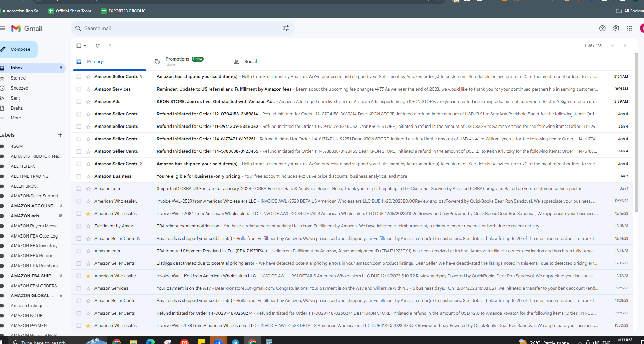
Task: Go to the older messages page arrow
Action: tap(625, 46)
